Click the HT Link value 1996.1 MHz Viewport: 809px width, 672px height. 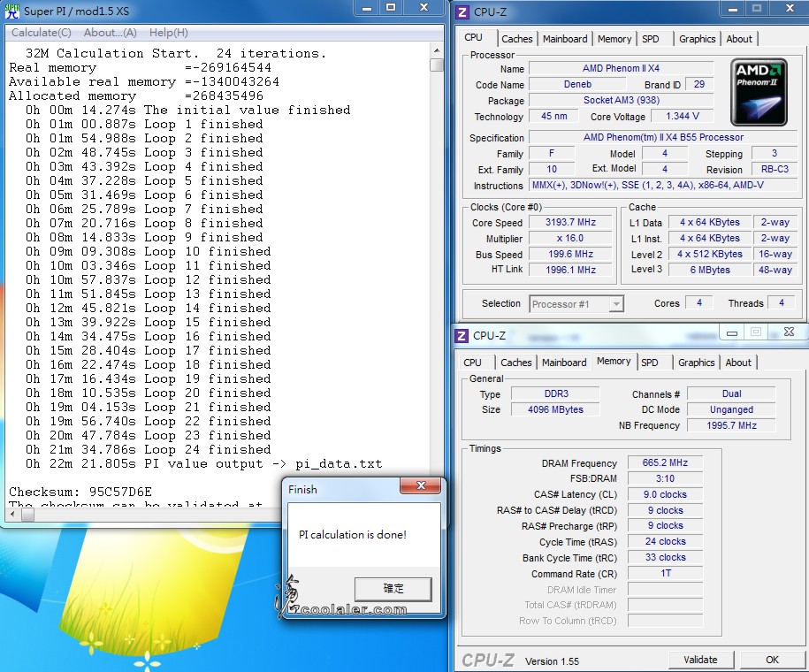570,270
